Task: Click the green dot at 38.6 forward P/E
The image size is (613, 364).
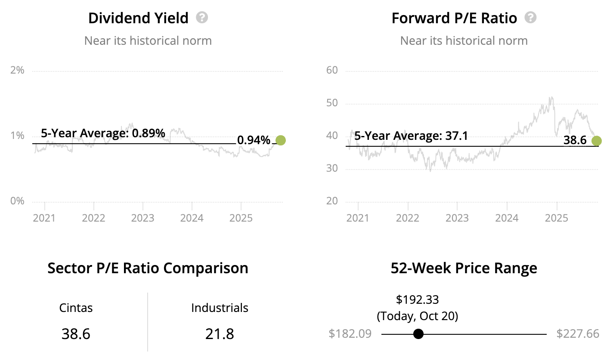Action: [596, 141]
